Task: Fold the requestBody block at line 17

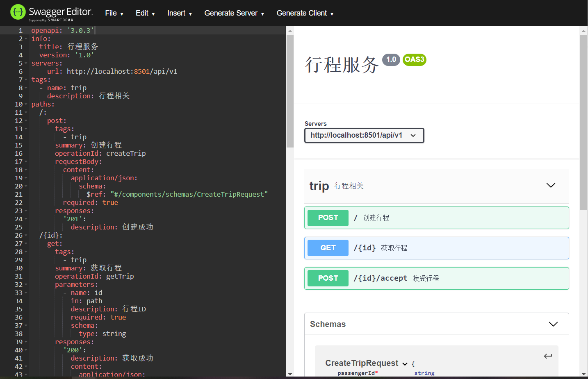Action: point(26,161)
